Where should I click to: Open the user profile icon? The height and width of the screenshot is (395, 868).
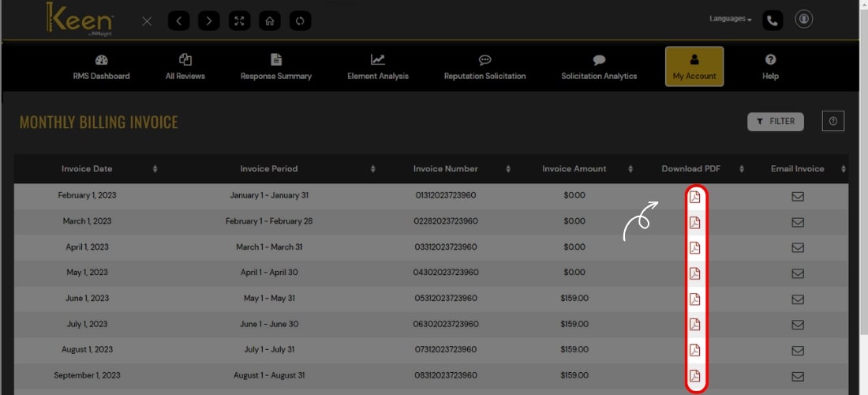point(803,20)
